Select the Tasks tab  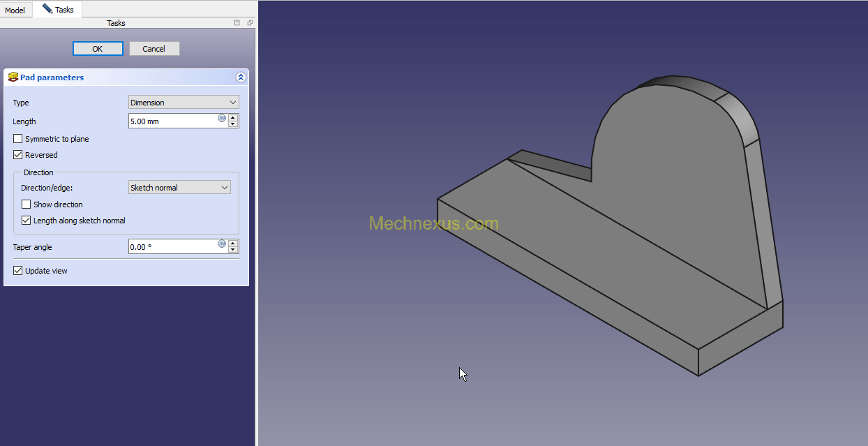click(58, 9)
